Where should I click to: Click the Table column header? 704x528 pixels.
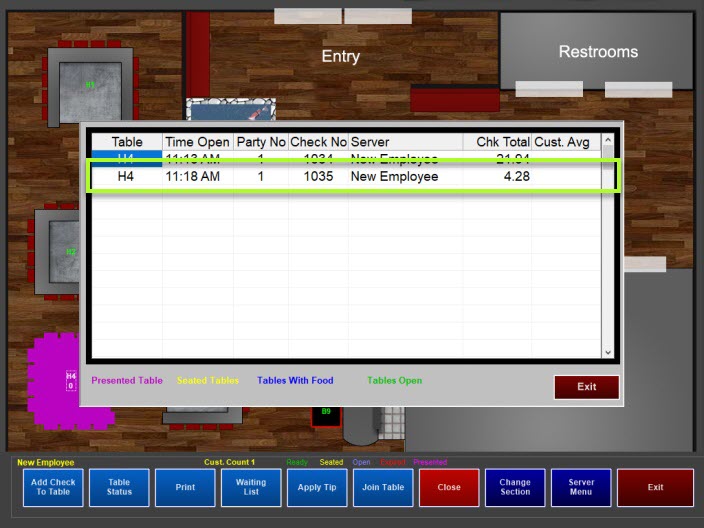point(127,142)
